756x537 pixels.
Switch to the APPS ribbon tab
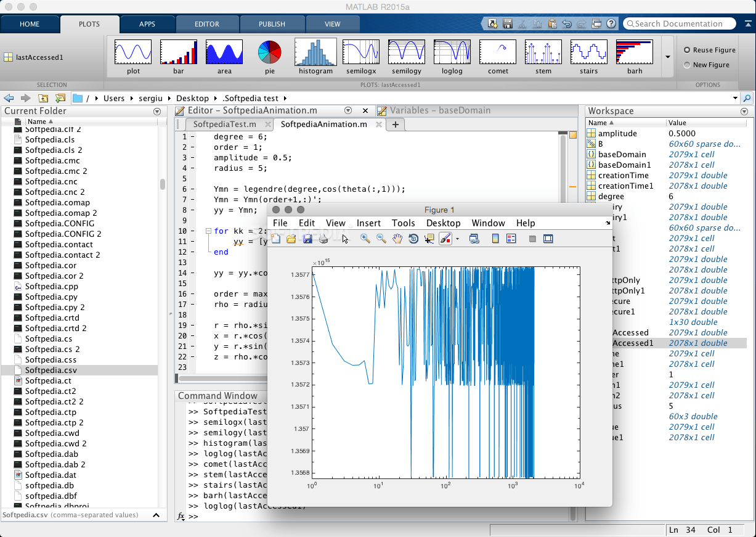coord(147,24)
